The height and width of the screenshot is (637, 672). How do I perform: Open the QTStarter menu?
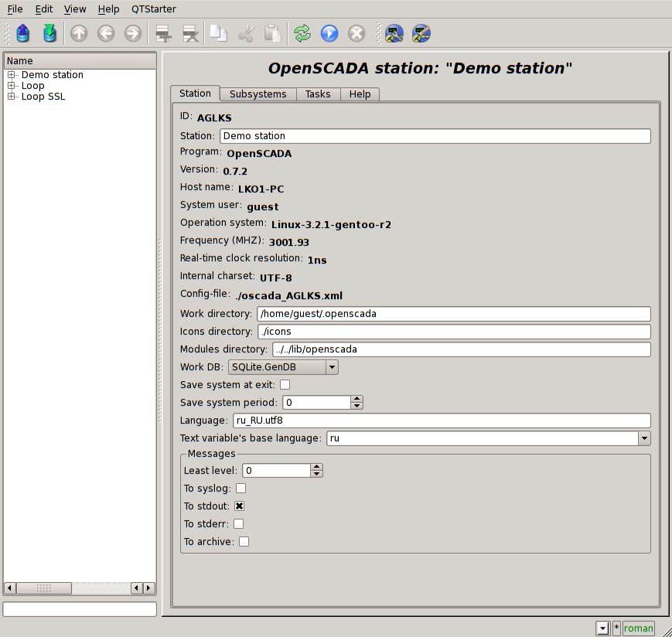[153, 9]
